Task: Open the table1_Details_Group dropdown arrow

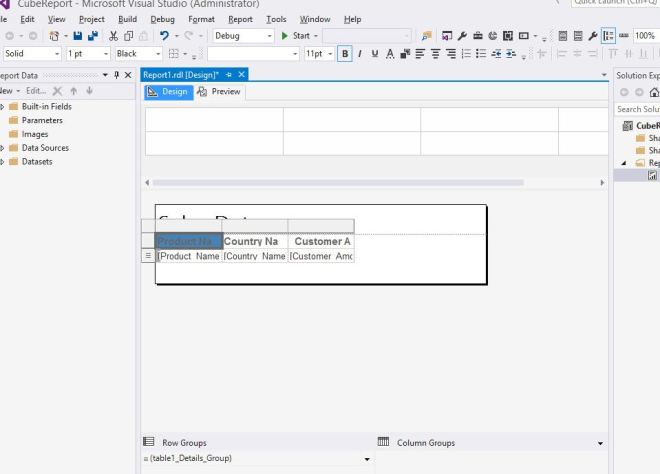Action: click(366, 459)
